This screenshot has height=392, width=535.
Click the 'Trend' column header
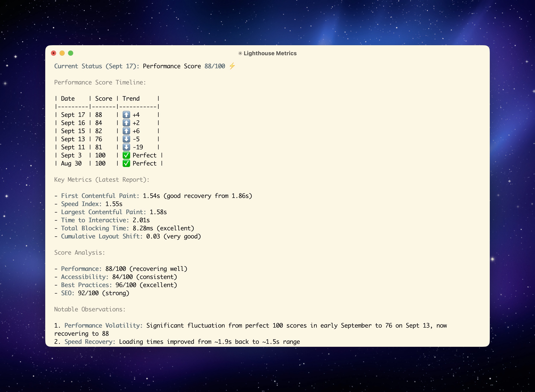point(131,99)
